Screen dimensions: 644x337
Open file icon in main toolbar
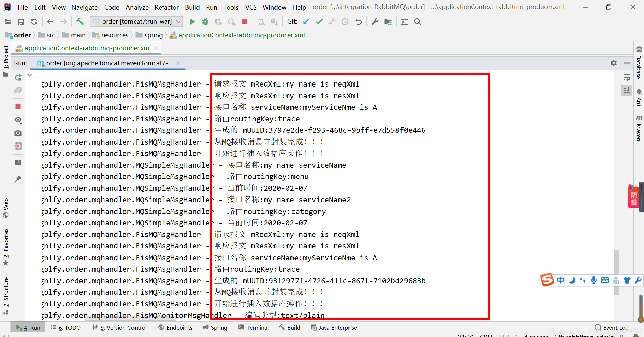click(8, 22)
